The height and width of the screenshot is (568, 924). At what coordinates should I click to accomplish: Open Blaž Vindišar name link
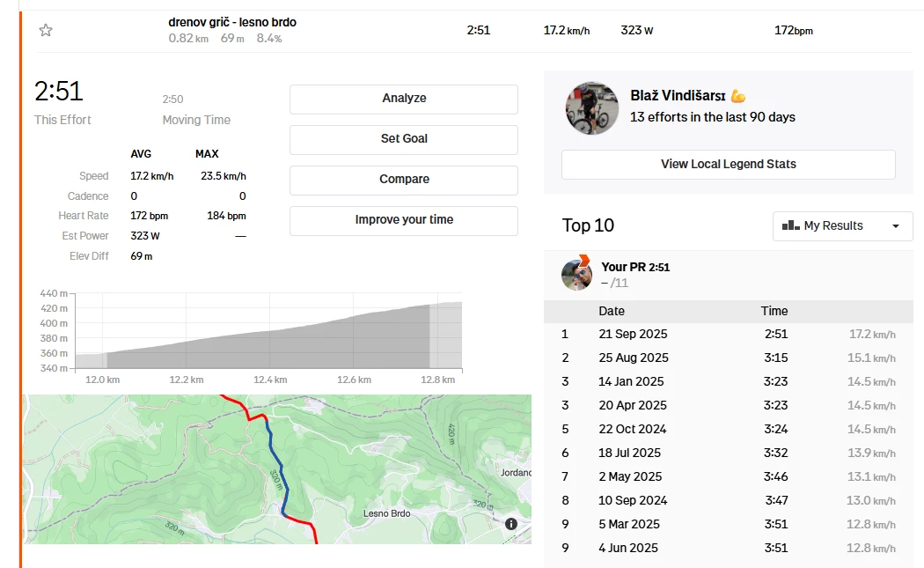[x=678, y=96]
